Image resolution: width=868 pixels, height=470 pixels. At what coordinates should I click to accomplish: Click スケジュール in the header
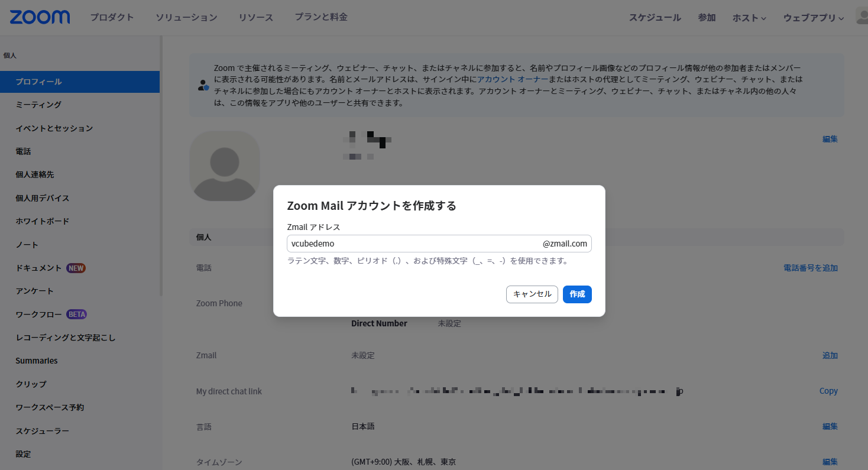[x=655, y=18]
